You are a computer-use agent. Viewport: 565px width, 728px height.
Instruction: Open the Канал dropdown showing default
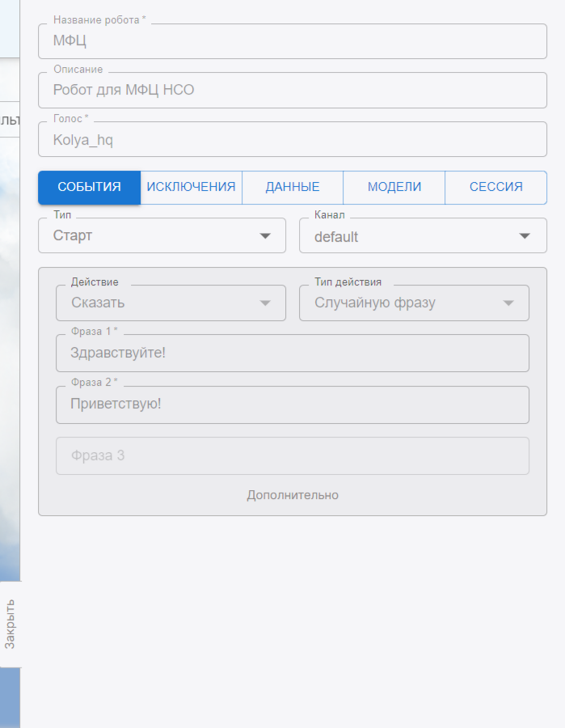pyautogui.click(x=412, y=236)
